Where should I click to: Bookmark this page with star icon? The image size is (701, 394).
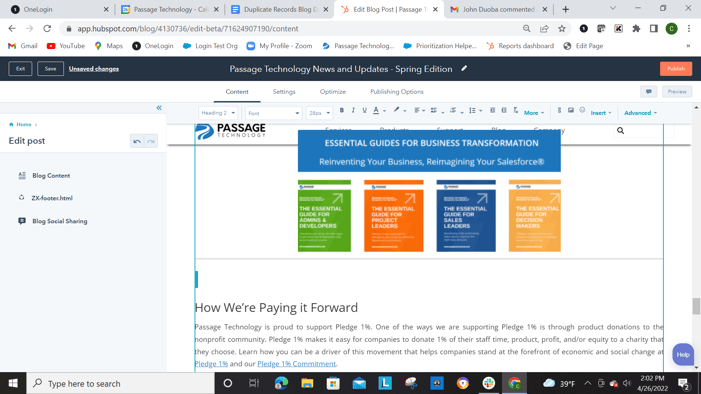(562, 29)
